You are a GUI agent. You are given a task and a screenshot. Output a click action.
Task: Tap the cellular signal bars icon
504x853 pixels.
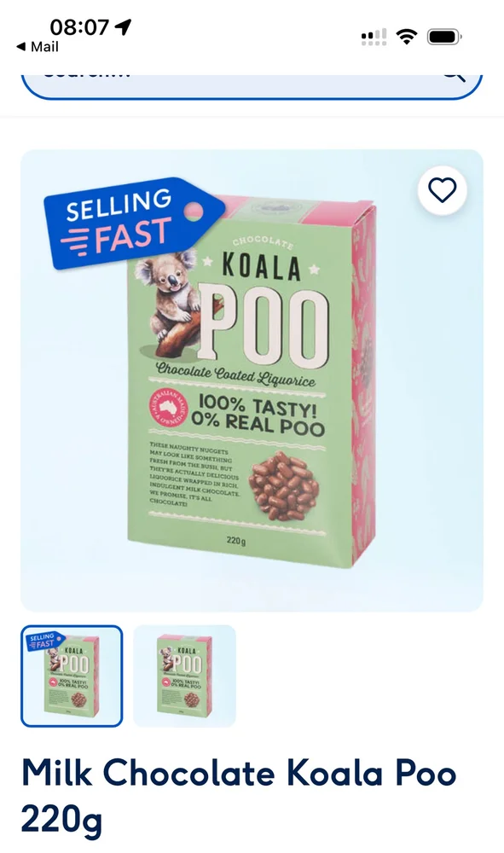(374, 37)
